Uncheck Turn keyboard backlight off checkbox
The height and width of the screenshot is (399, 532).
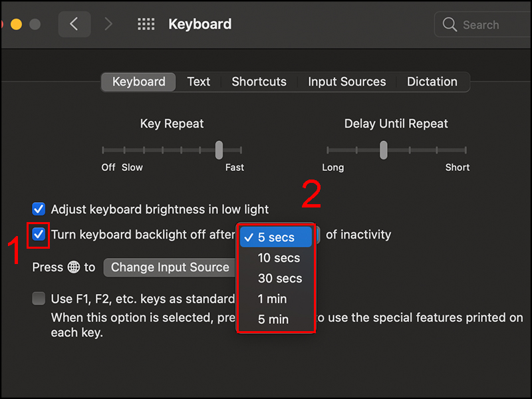[x=39, y=234]
